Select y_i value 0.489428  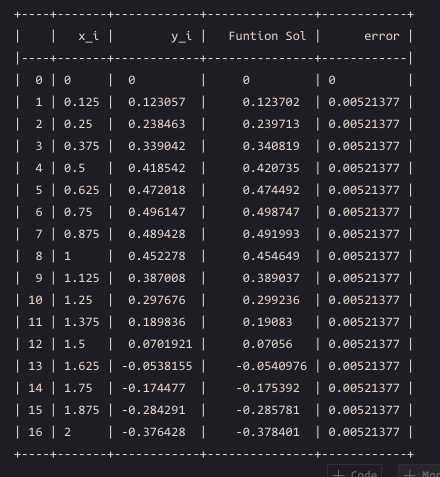tap(157, 234)
